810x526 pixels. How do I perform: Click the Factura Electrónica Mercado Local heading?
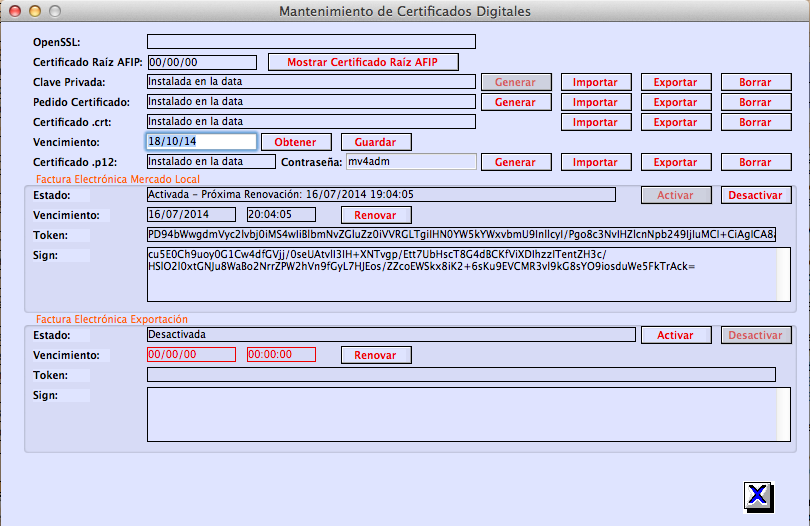pos(118,179)
